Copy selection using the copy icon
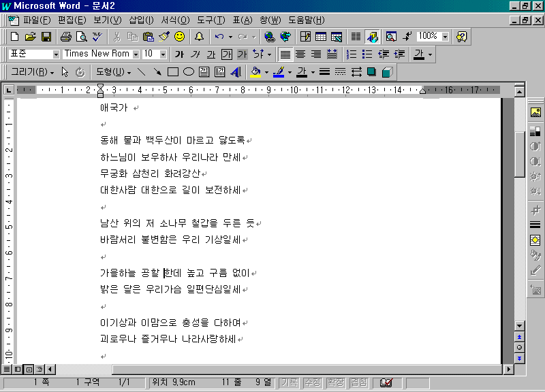 pyautogui.click(x=132, y=37)
